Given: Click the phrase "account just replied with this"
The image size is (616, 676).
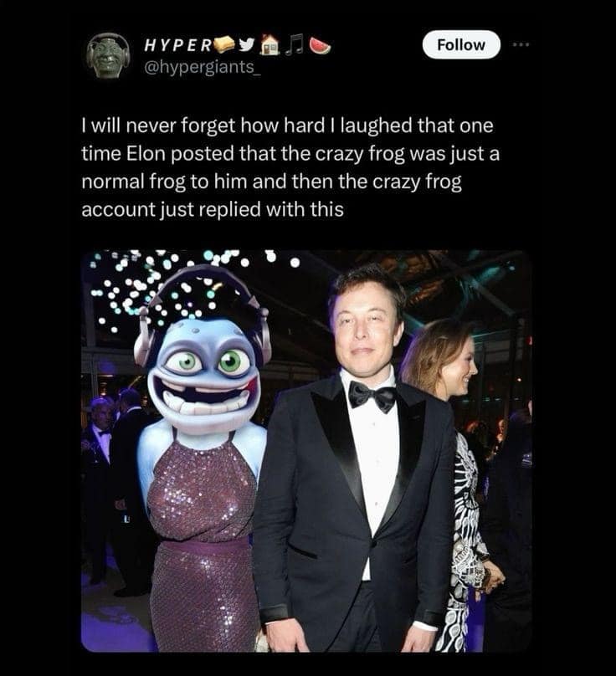Looking at the screenshot, I should pos(213,210).
